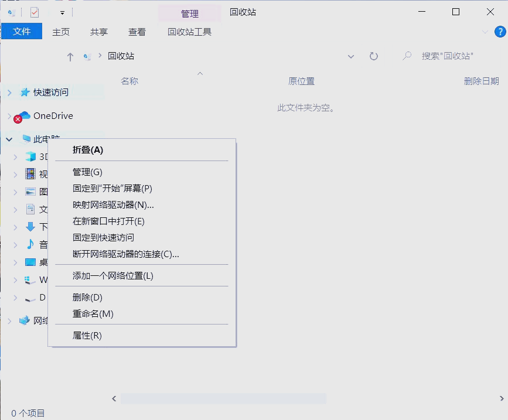Viewport: 508px width, 420px height.
Task: Click the recycle bin icon in address bar
Action: [87, 57]
